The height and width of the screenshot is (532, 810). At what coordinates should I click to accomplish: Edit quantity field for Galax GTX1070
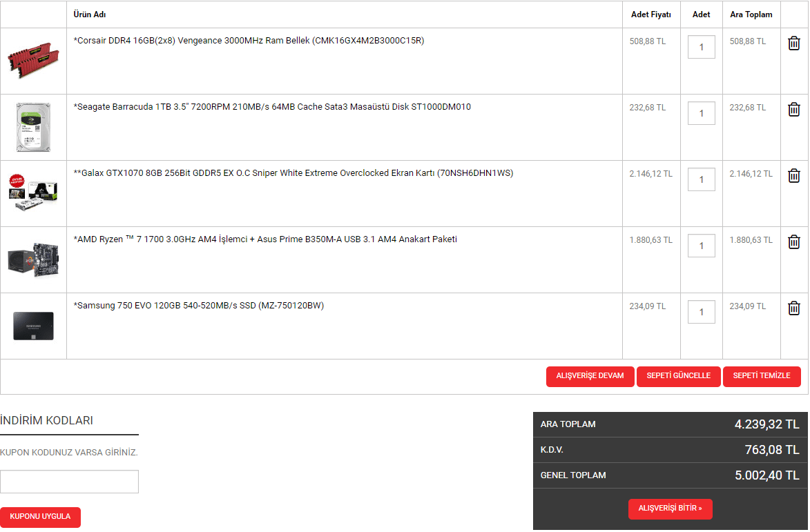coord(701,179)
